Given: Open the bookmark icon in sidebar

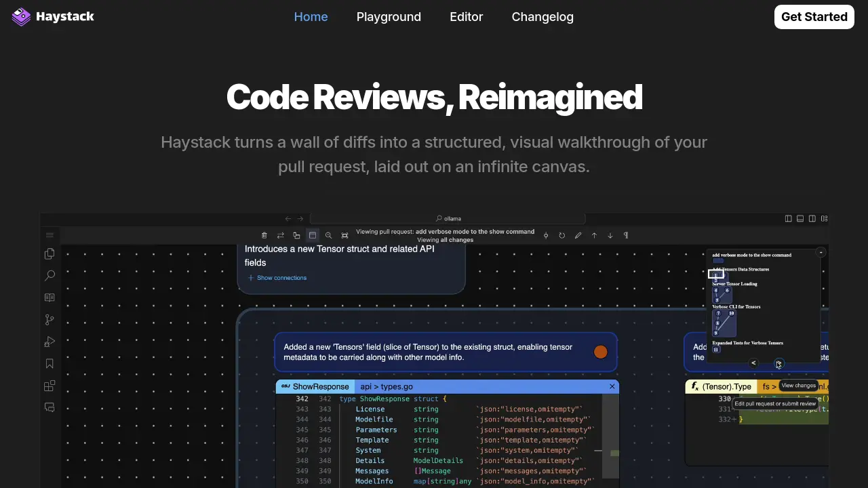Looking at the screenshot, I should click(x=50, y=364).
